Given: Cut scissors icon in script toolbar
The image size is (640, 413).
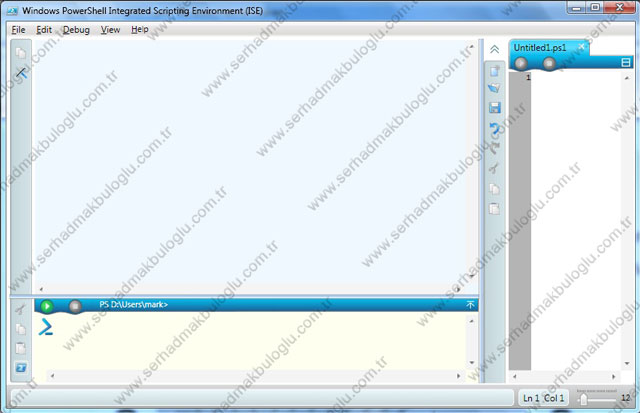Looking at the screenshot, I should click(x=494, y=168).
